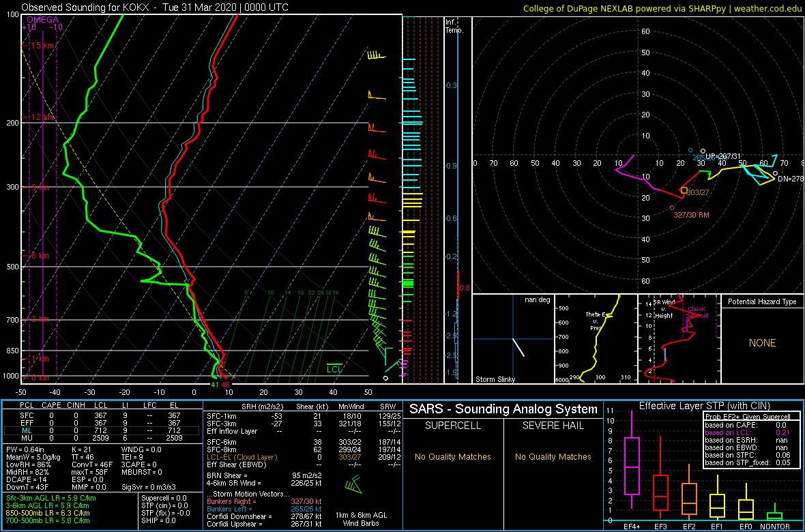Viewport: 805px width, 532px height.
Task: Click the '327/30 RM' hodograph label
Action: coord(692,215)
